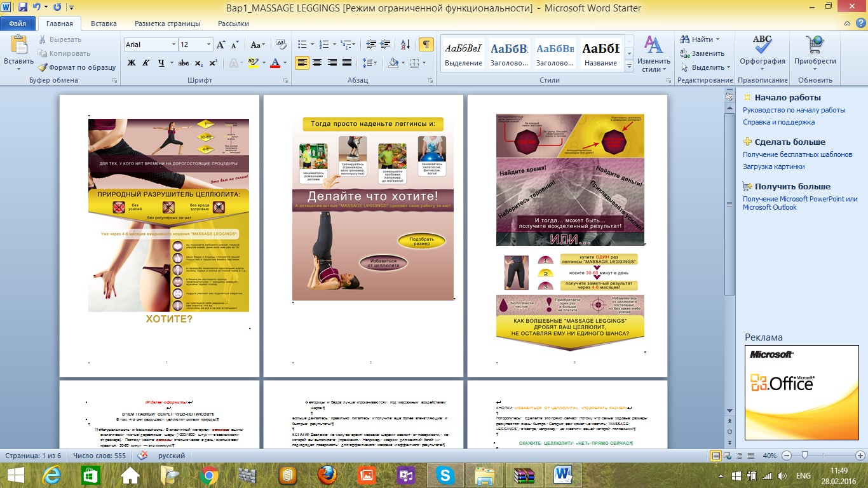Open the Файл tab
The height and width of the screenshot is (488, 868).
(x=17, y=24)
